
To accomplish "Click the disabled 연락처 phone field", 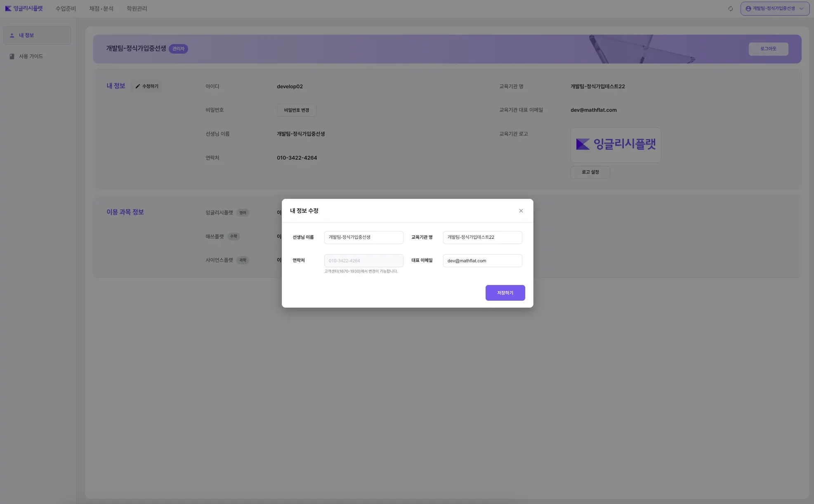I will [363, 261].
